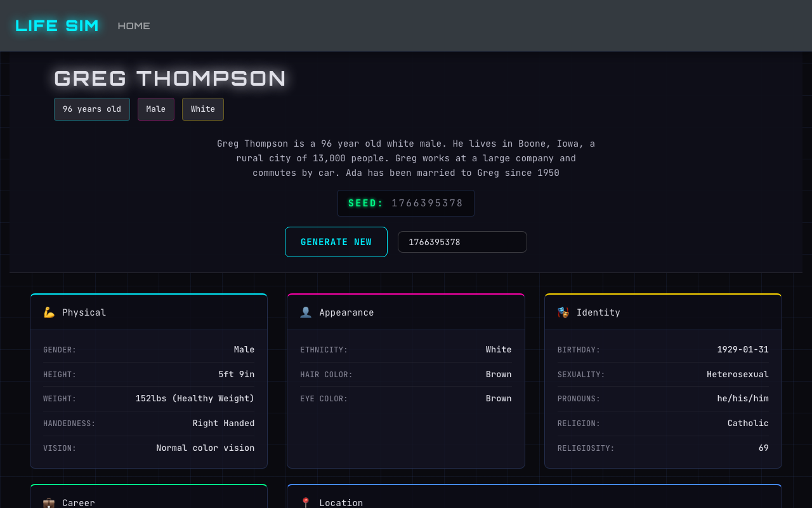Screen dimensions: 812x508
Task: Click the Location pin icon
Action: (x=306, y=503)
